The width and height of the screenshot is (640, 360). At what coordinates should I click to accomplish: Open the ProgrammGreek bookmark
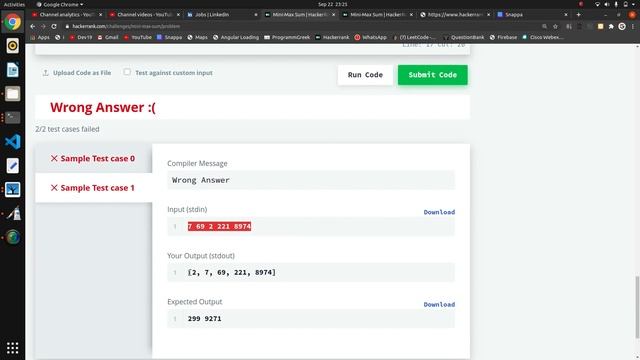click(x=287, y=37)
